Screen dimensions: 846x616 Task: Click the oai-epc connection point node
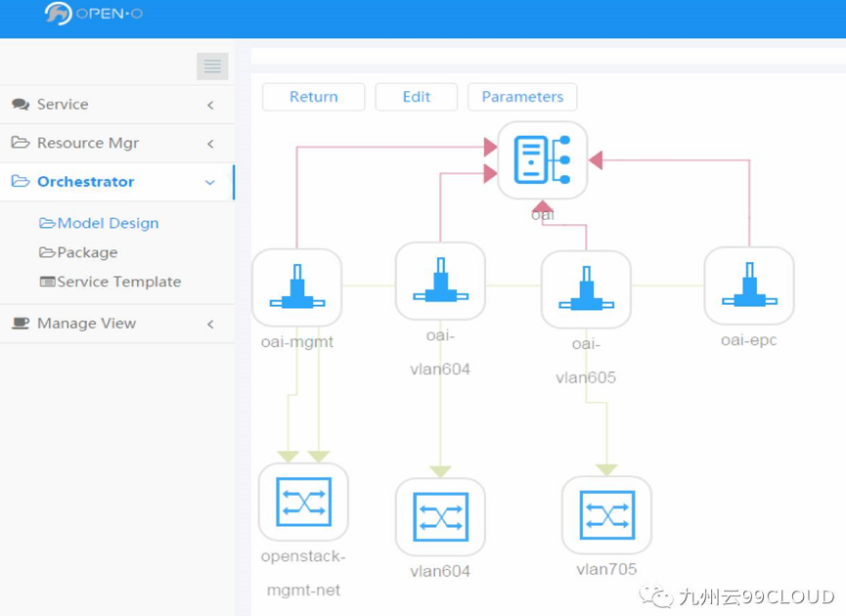(749, 286)
